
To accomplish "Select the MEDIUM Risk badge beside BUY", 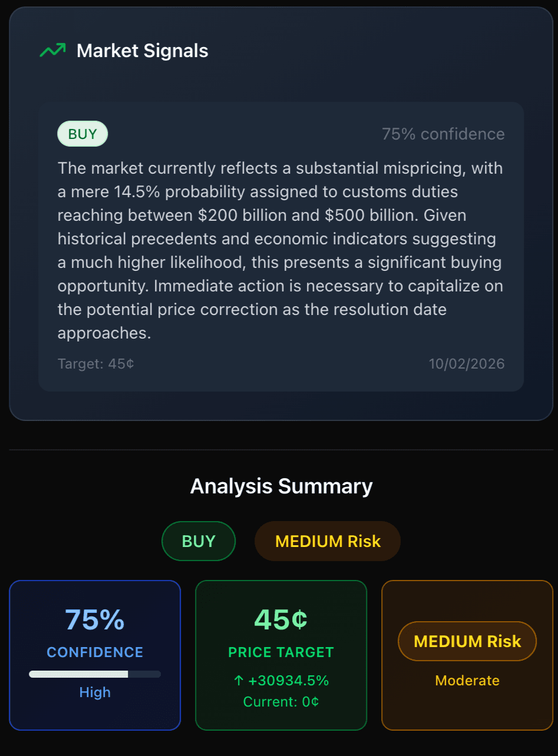I will pyautogui.click(x=327, y=541).
